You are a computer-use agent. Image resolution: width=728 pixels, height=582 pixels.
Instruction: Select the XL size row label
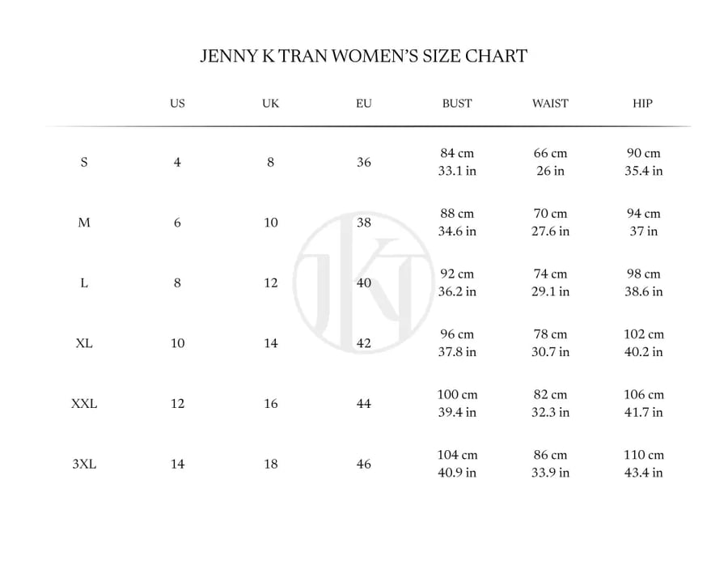click(84, 343)
